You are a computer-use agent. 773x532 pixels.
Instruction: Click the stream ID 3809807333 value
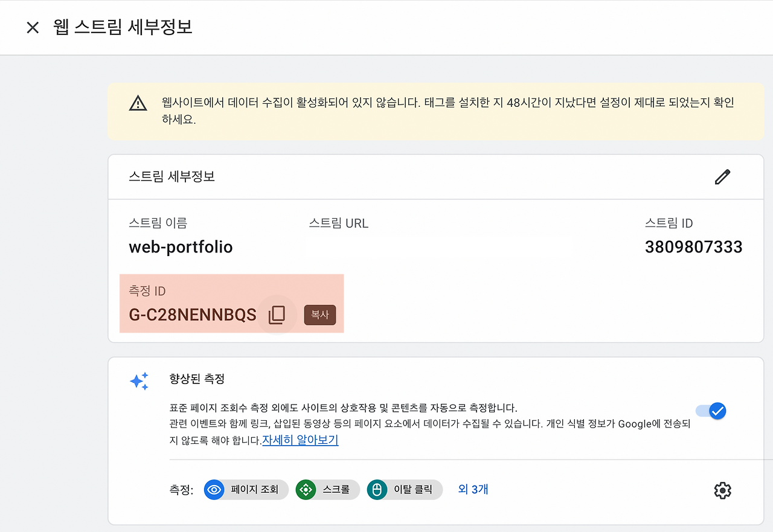tap(693, 246)
